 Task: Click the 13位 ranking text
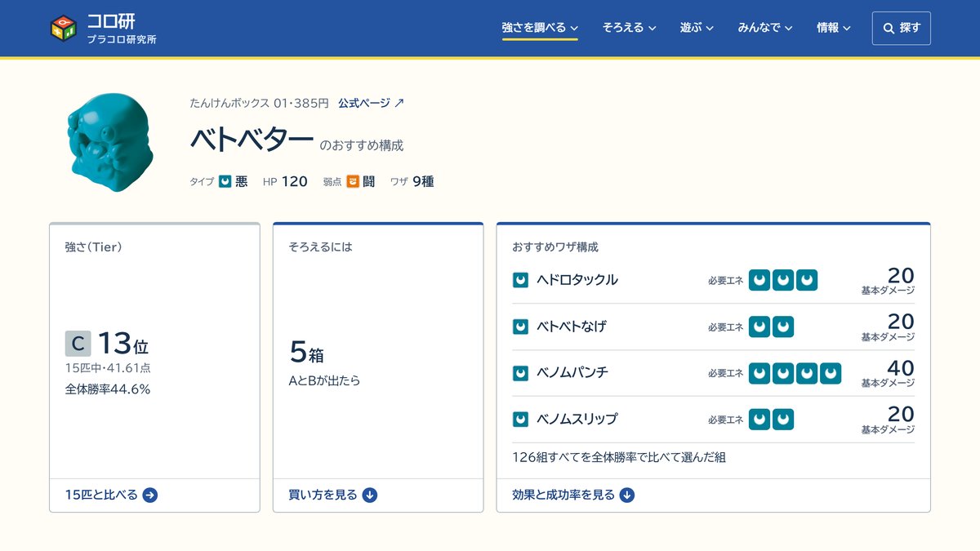point(123,344)
